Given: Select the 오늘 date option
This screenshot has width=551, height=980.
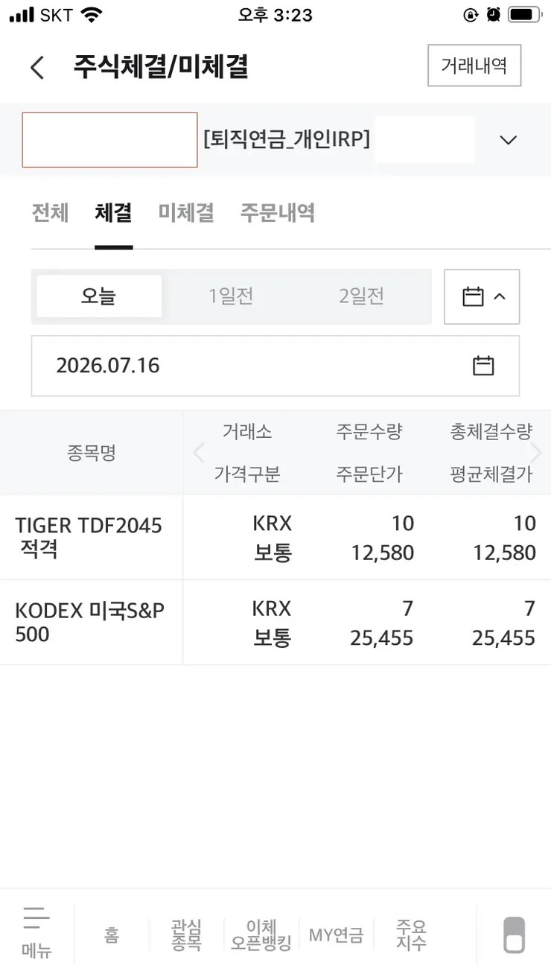Looking at the screenshot, I should [99, 296].
